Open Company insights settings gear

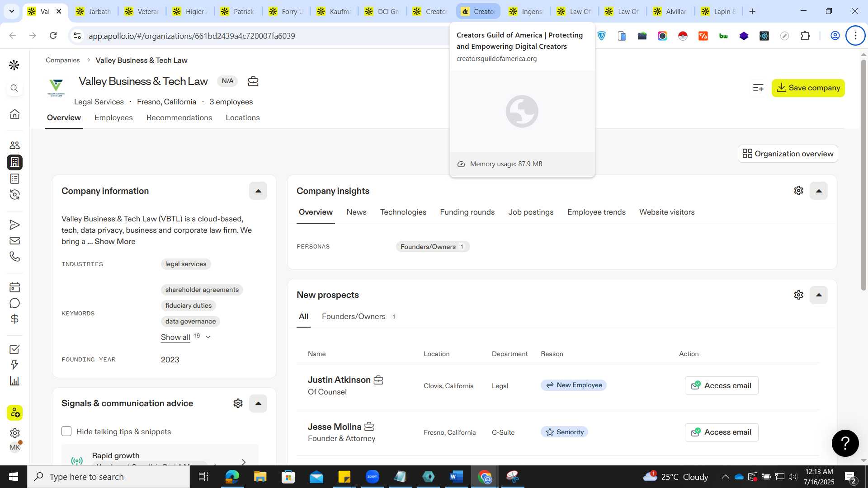pos(798,191)
